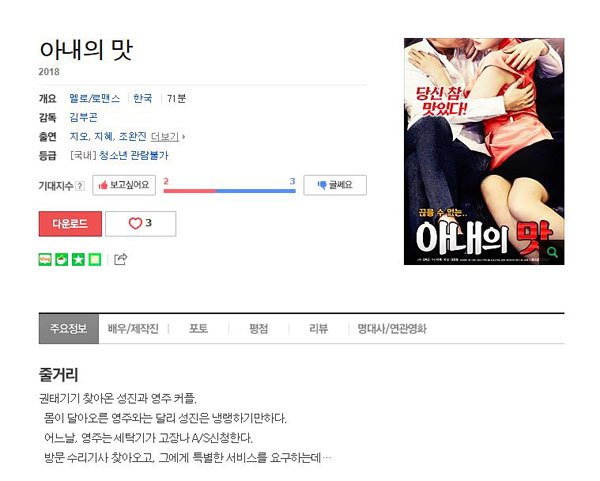
Task: Click the question mark help icon beside 기대지수
Action: (80, 186)
